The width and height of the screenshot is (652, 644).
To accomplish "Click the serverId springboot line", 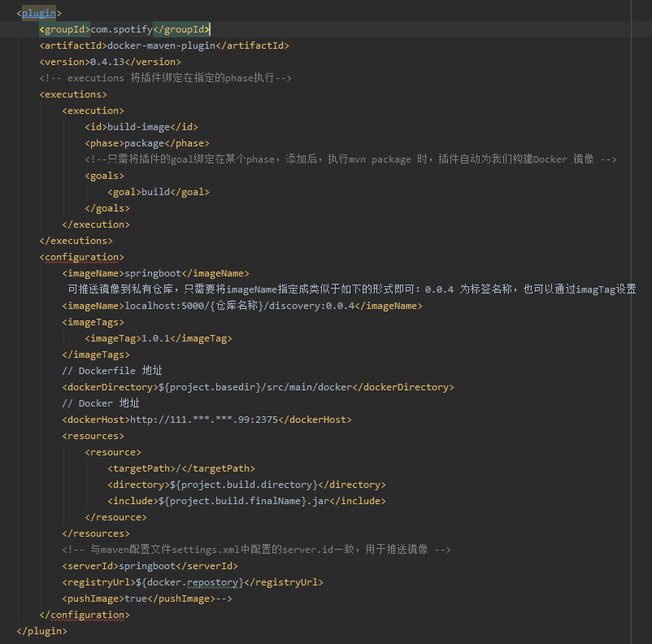I will (x=150, y=566).
